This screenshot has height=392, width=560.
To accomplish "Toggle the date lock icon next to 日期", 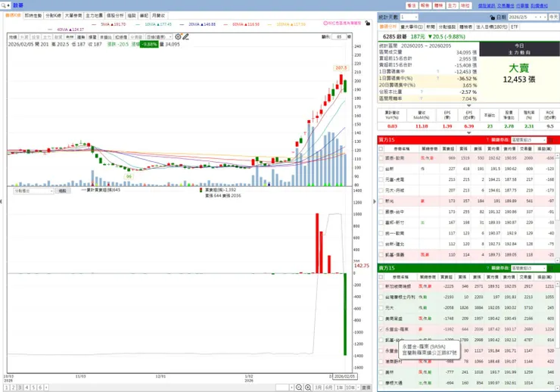I will [x=493, y=17].
